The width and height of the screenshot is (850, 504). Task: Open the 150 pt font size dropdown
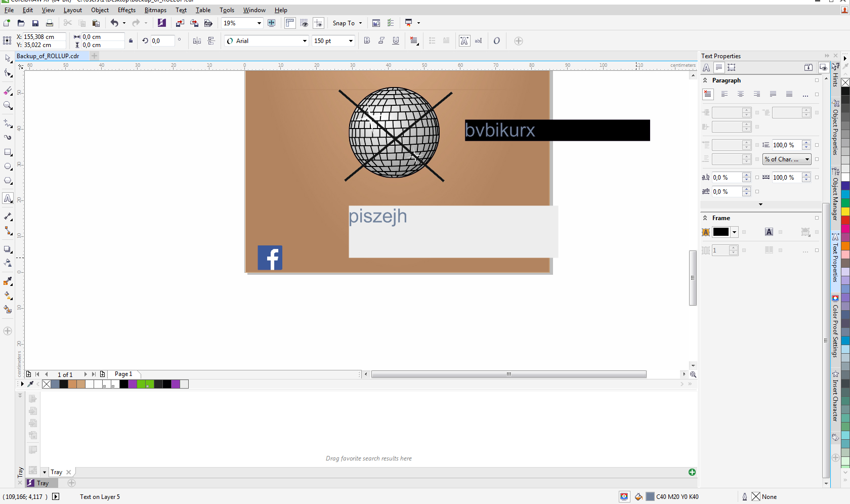click(351, 41)
